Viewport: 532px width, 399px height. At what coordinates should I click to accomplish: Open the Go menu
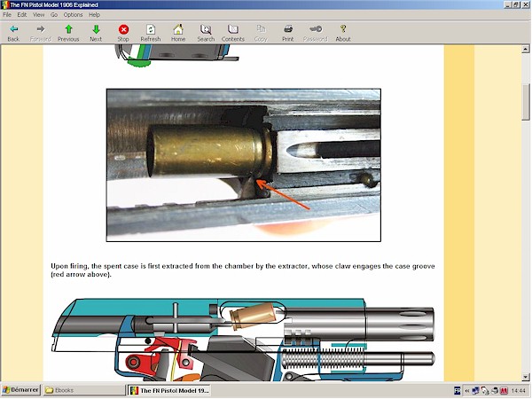(54, 14)
